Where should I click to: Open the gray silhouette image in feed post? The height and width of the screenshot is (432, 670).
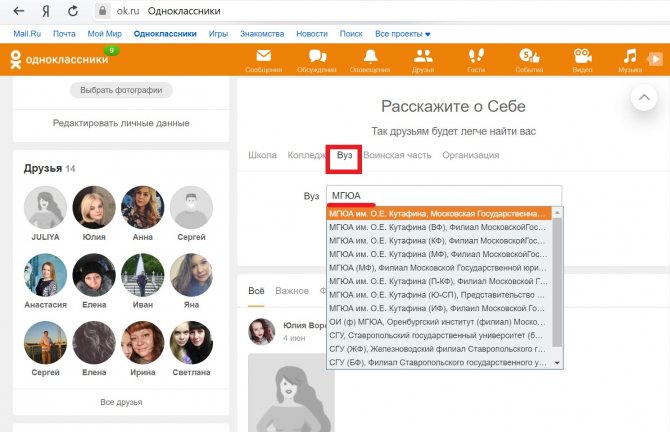(291, 393)
